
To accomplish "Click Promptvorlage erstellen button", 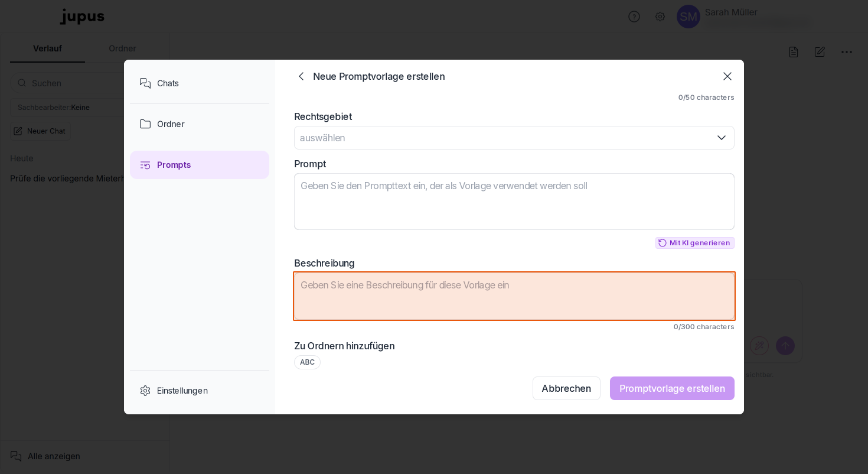I will 672,388.
